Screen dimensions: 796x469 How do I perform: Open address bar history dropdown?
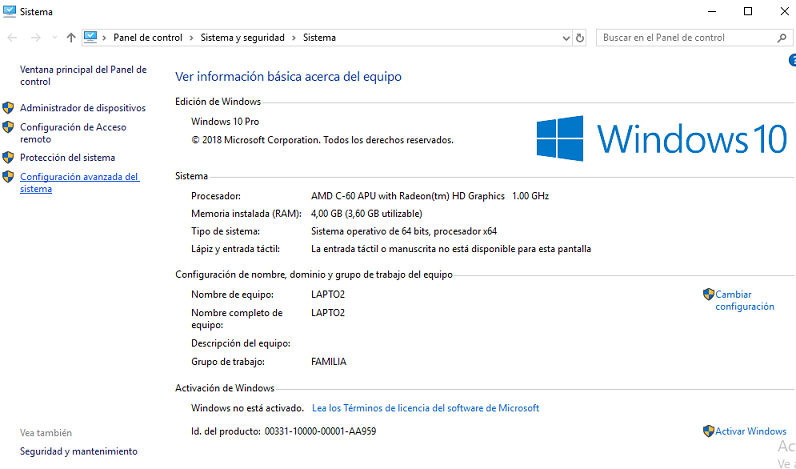[x=567, y=38]
